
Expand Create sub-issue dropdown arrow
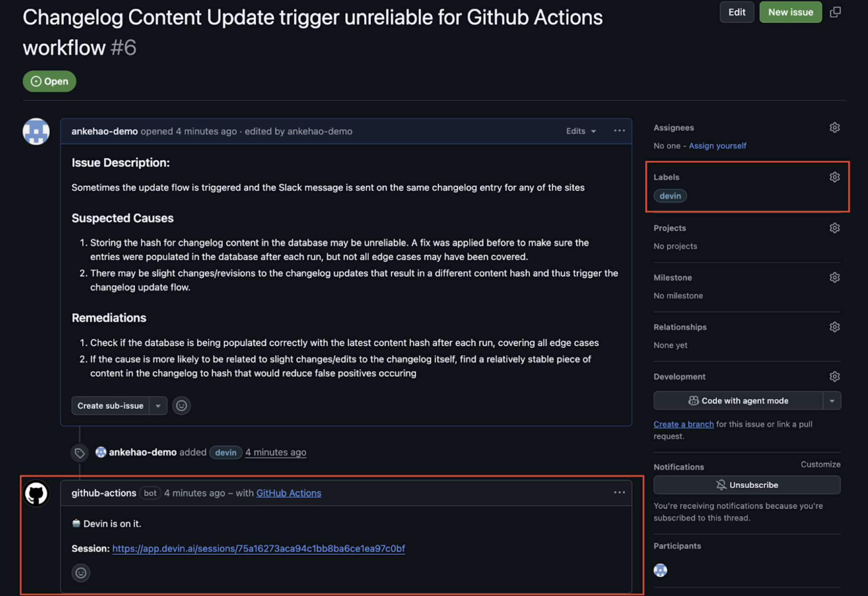[158, 406]
